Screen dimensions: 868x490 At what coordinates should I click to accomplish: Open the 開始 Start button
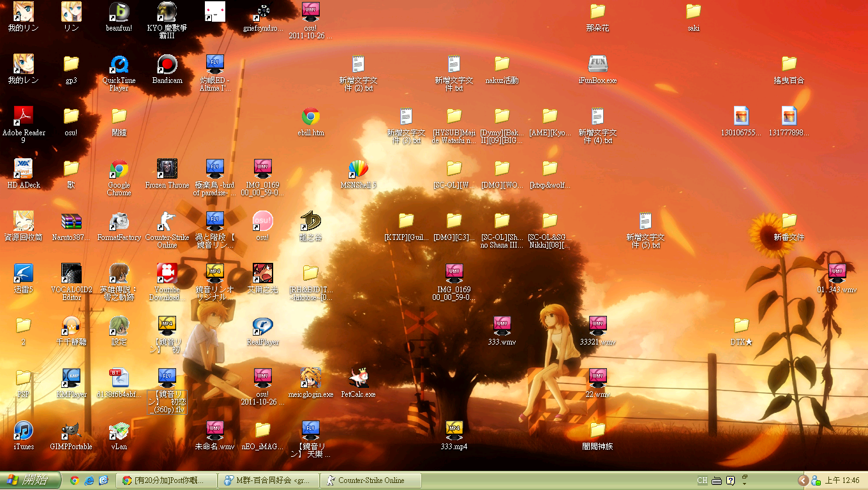tap(30, 480)
